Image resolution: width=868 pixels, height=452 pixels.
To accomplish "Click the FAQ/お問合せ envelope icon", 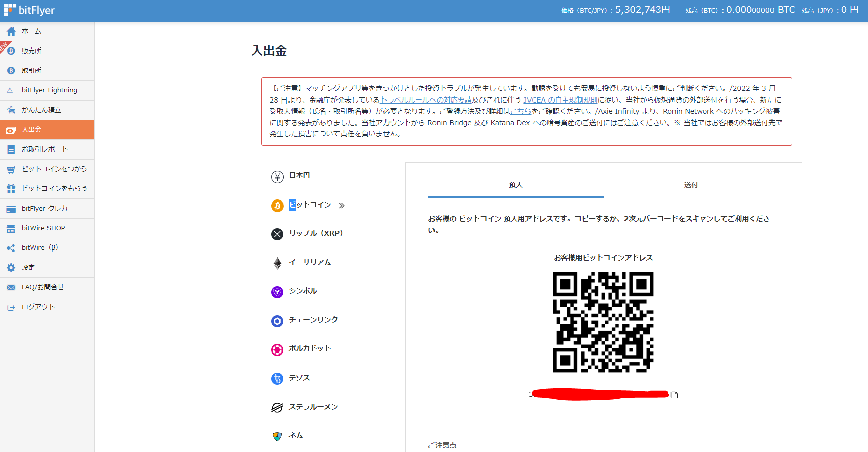I will click(11, 287).
